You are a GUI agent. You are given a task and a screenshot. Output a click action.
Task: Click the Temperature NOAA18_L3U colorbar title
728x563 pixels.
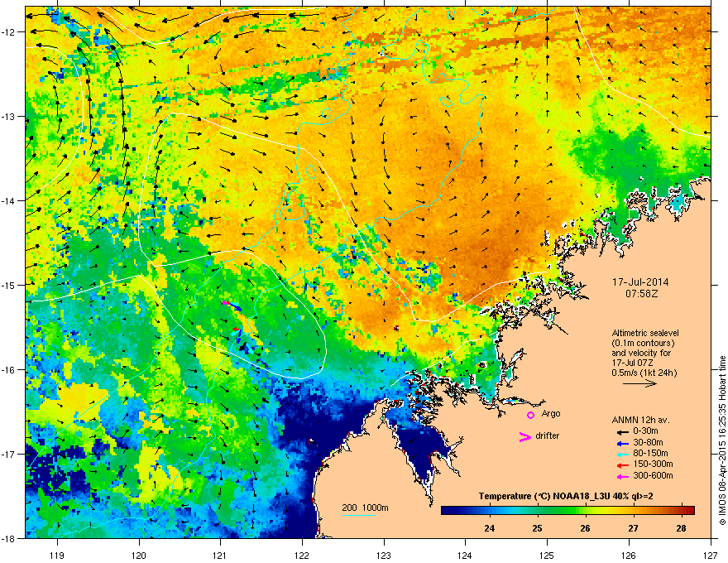coord(566,496)
